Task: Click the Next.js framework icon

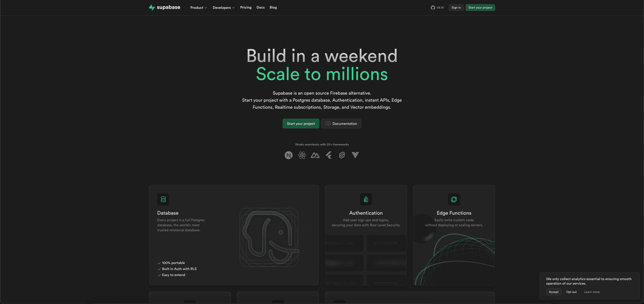Action: point(289,155)
